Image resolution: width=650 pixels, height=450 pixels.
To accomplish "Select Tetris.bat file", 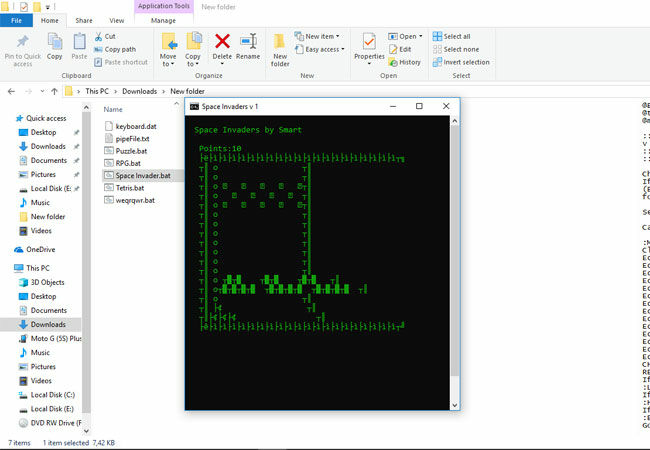I will point(124,188).
